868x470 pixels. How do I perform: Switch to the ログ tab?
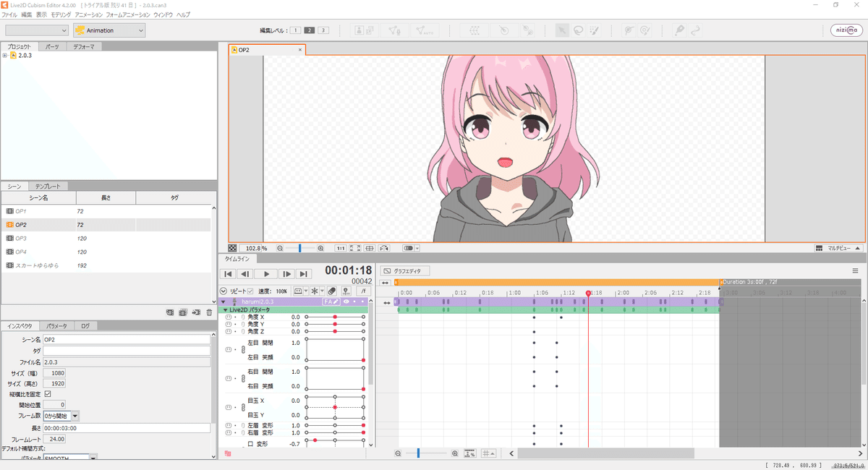[85, 325]
